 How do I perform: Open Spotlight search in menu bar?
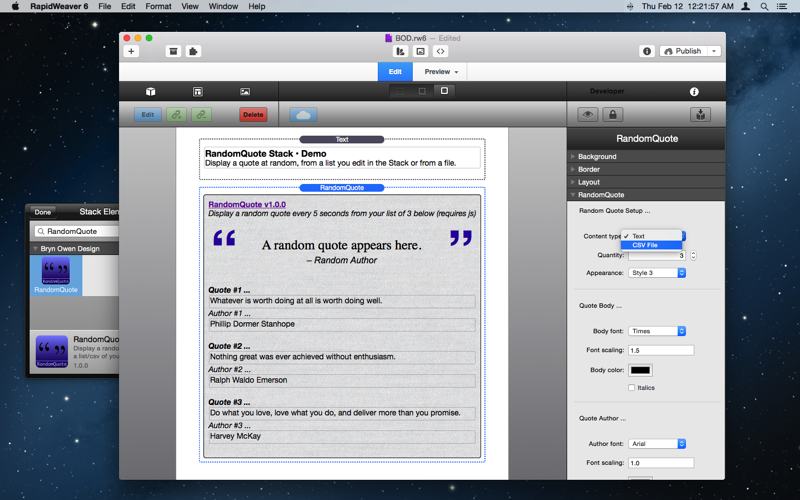(x=764, y=6)
